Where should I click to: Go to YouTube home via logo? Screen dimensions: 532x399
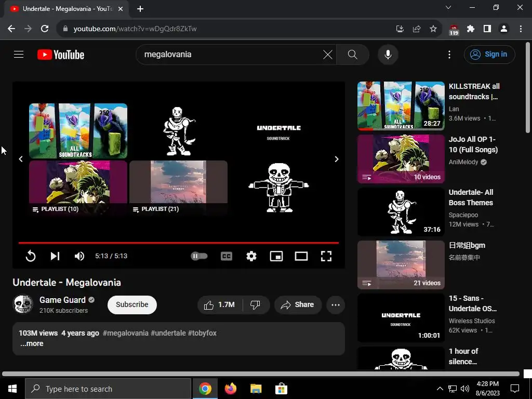point(61,55)
